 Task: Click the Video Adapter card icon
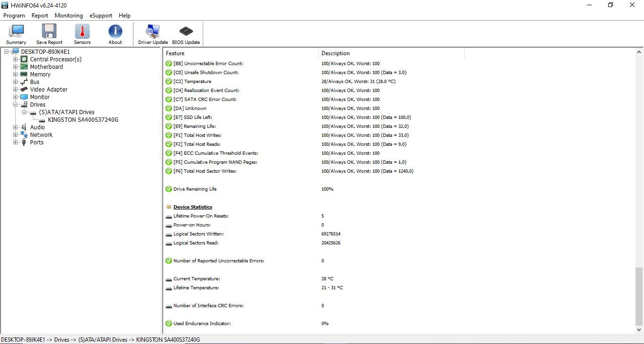coord(24,89)
